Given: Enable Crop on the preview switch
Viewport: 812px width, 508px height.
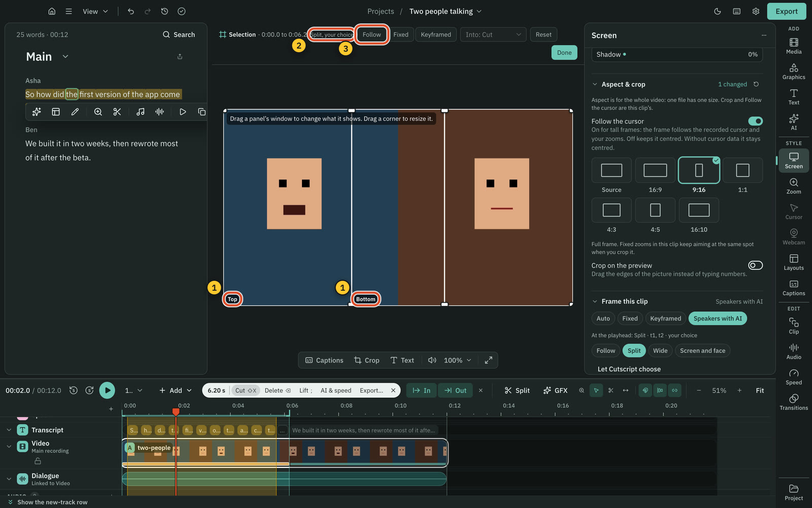Looking at the screenshot, I should click(755, 265).
